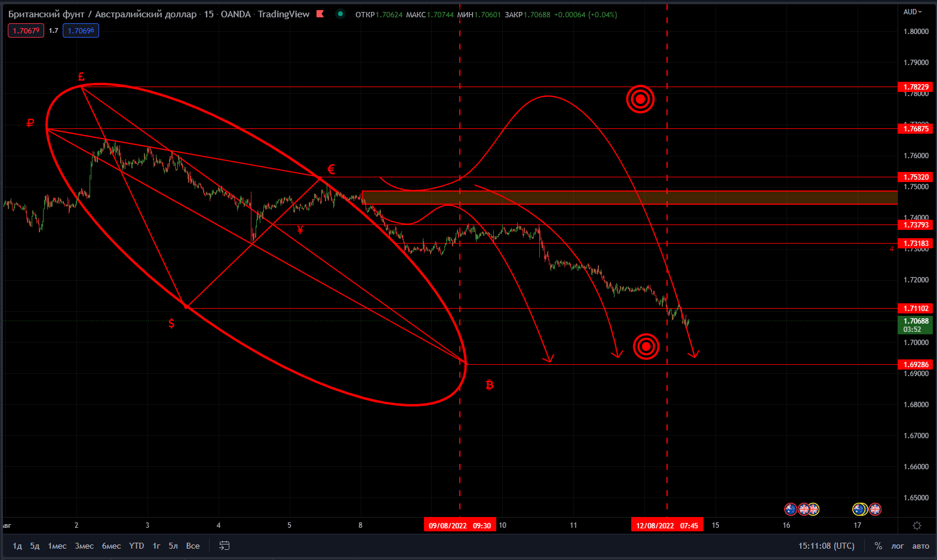
Task: Click the red flag icon beside TradingView
Action: click(320, 14)
